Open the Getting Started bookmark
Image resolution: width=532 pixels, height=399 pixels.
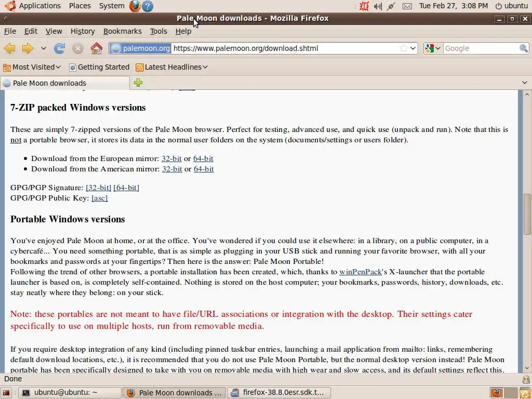click(99, 67)
